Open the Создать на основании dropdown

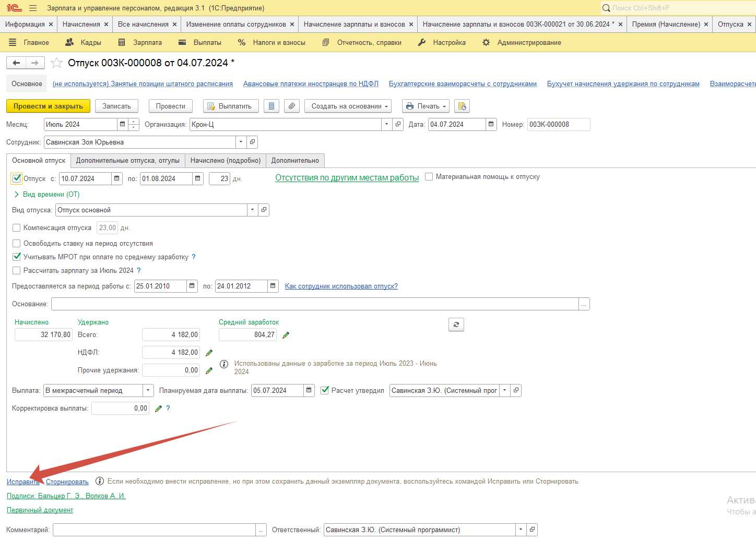click(348, 106)
